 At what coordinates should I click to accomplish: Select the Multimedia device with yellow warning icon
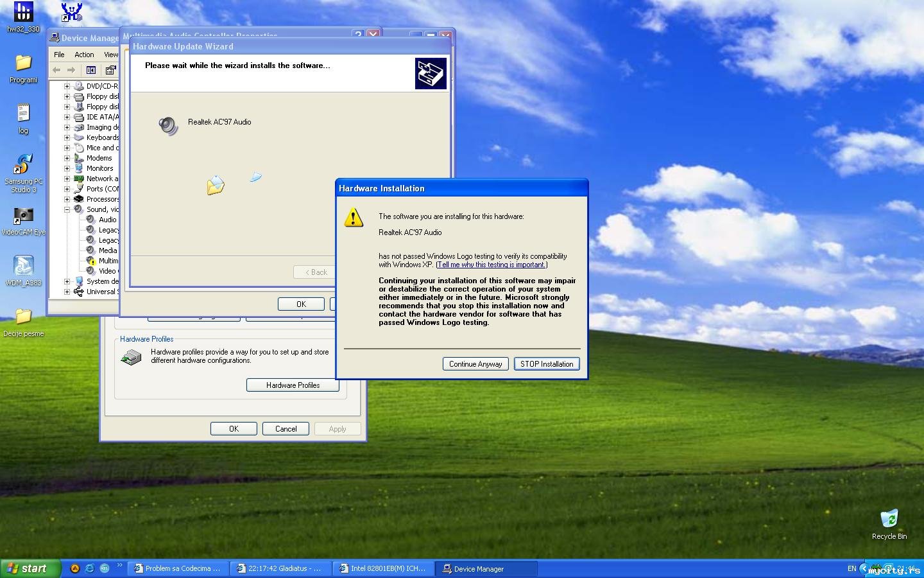(91, 261)
